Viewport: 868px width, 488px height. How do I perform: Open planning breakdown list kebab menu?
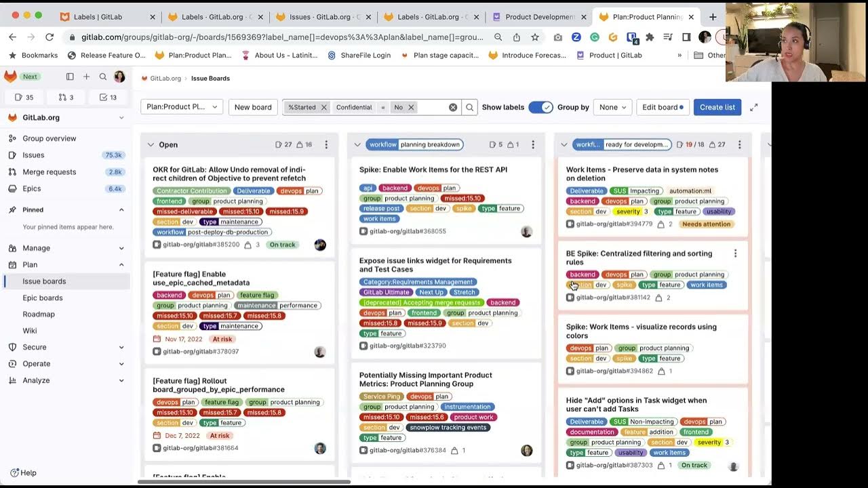pos(533,144)
